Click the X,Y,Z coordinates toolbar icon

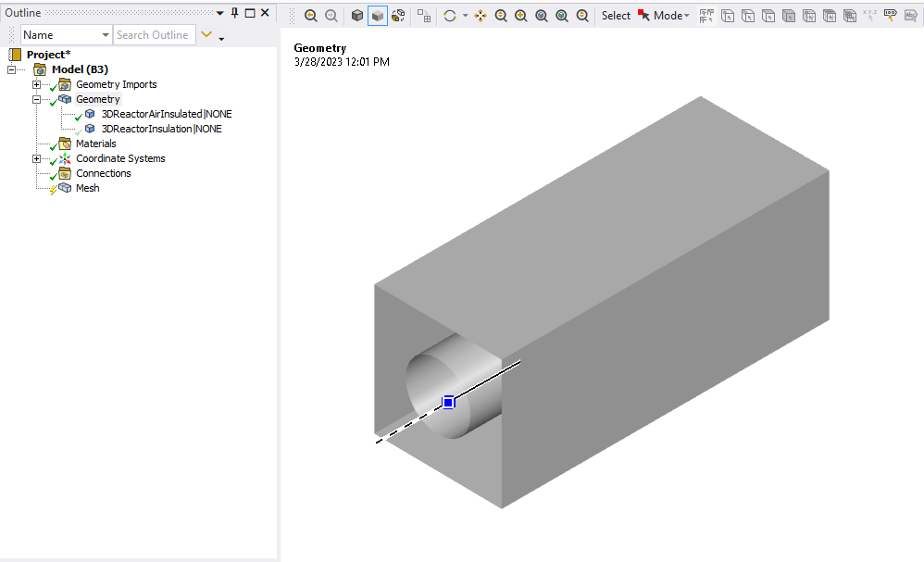click(869, 16)
